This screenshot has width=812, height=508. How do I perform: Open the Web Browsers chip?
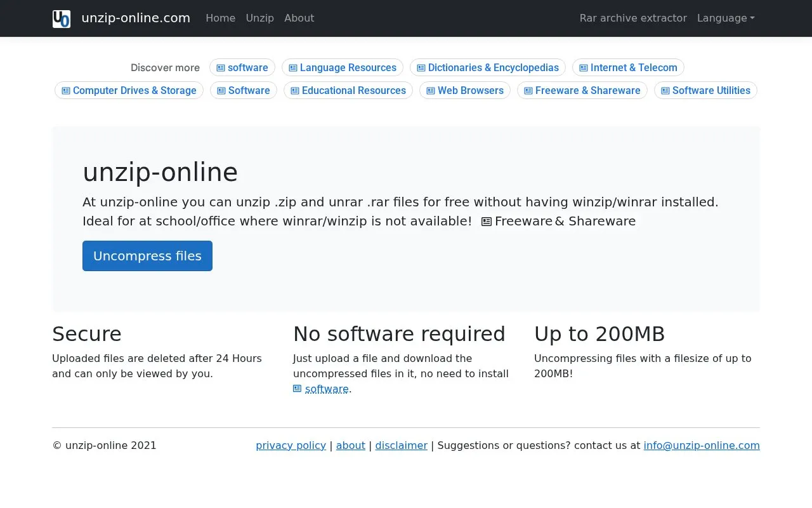tap(465, 90)
